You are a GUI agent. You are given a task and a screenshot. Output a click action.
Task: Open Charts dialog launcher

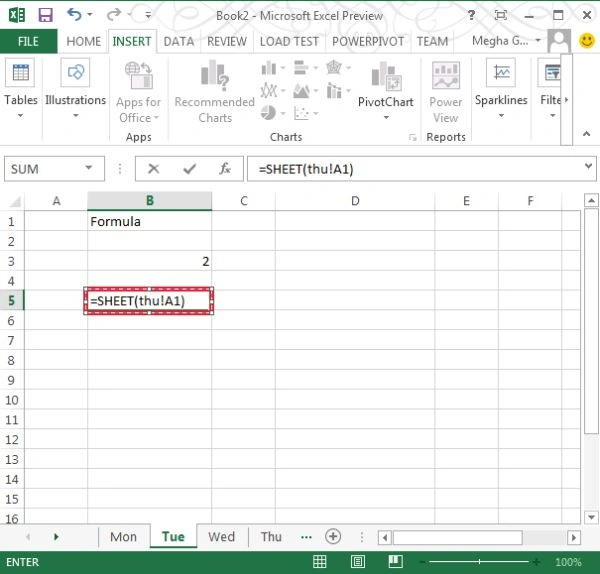[412, 137]
